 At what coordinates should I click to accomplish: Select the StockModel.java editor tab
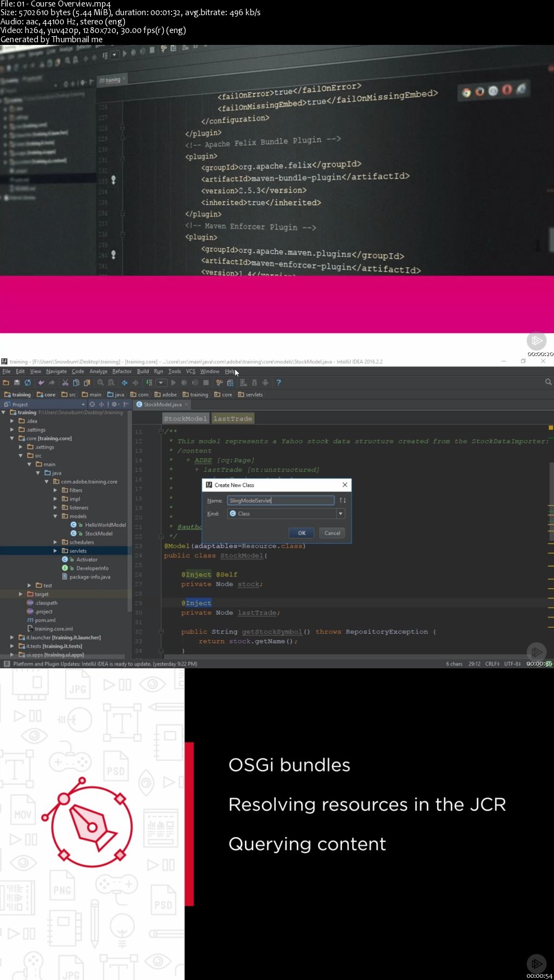click(x=162, y=404)
